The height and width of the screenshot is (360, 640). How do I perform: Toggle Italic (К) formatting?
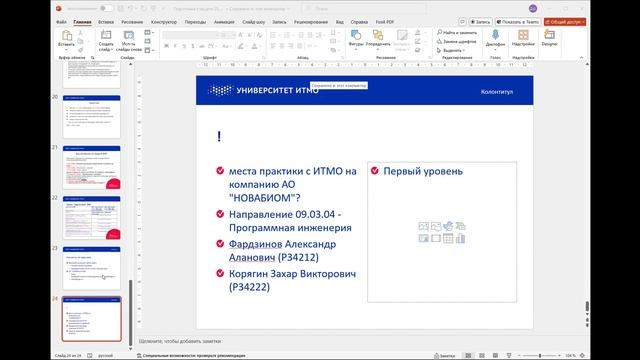[x=176, y=46]
